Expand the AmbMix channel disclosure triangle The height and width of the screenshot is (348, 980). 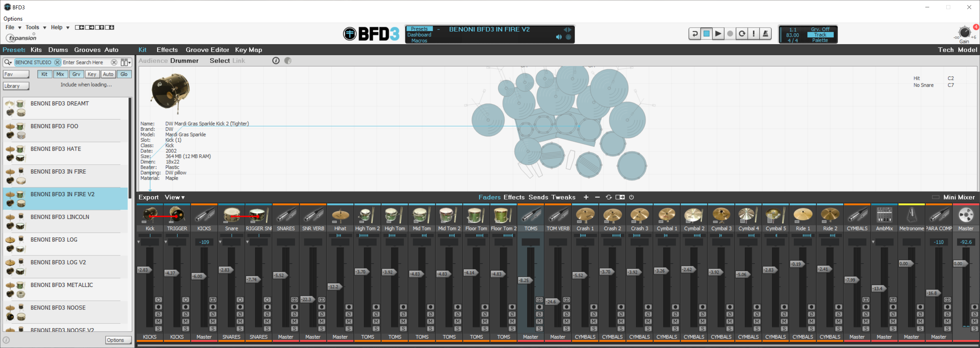(x=873, y=242)
